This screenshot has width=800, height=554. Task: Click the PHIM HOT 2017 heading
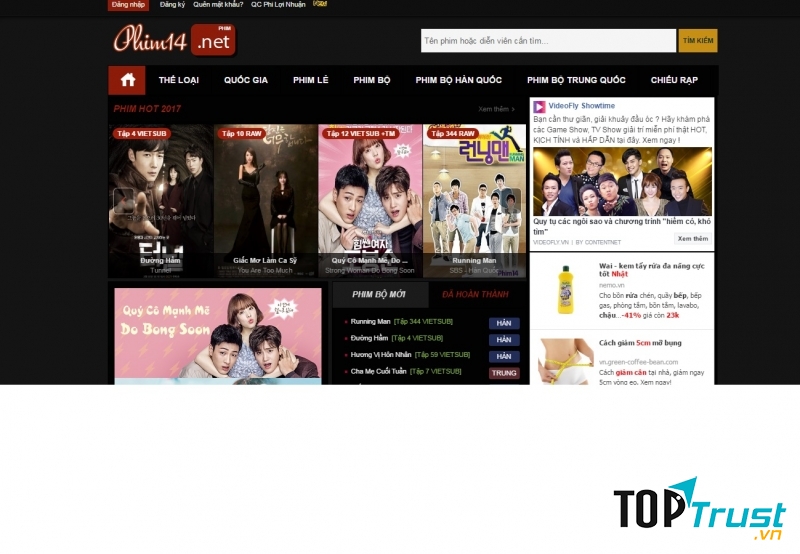(x=147, y=109)
